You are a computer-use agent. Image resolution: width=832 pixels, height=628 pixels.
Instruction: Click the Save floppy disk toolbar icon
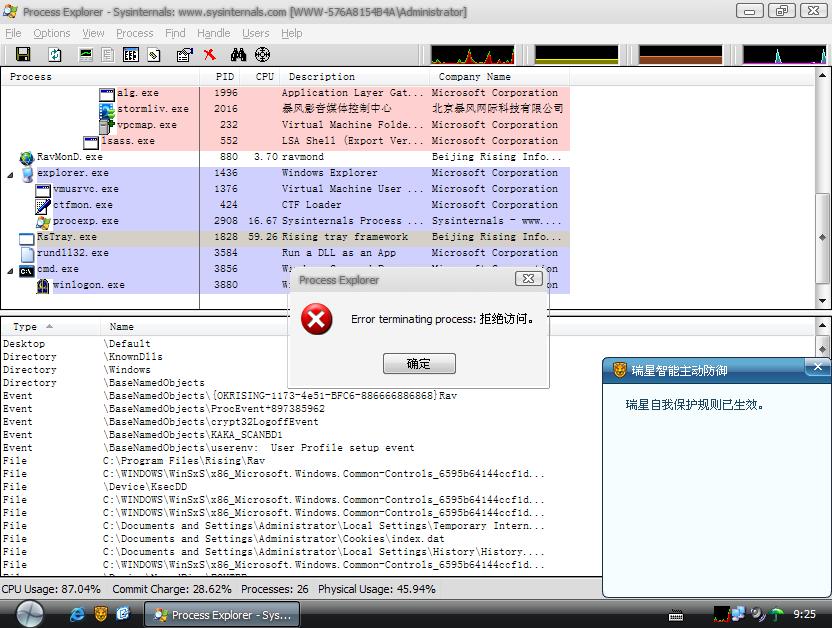tap(23, 55)
